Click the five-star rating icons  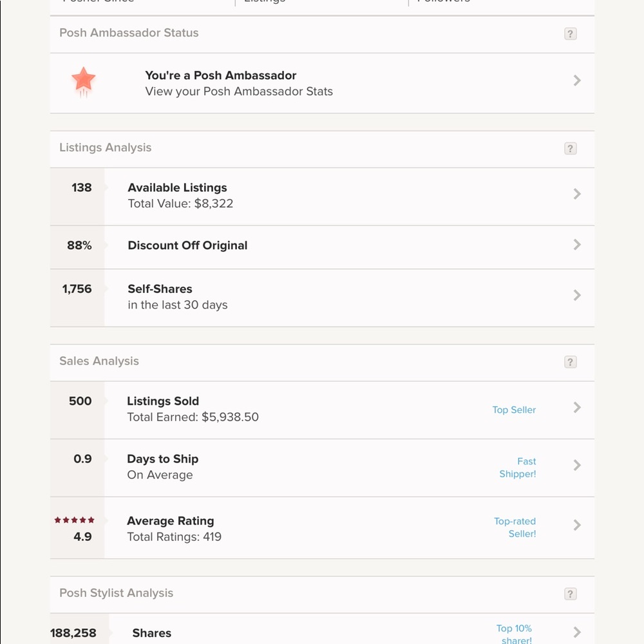coord(75,520)
